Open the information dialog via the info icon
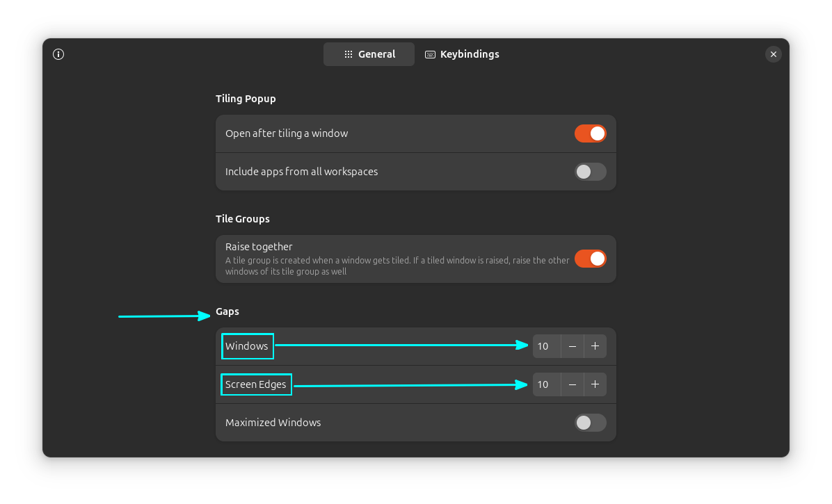832x504 pixels. coord(58,54)
